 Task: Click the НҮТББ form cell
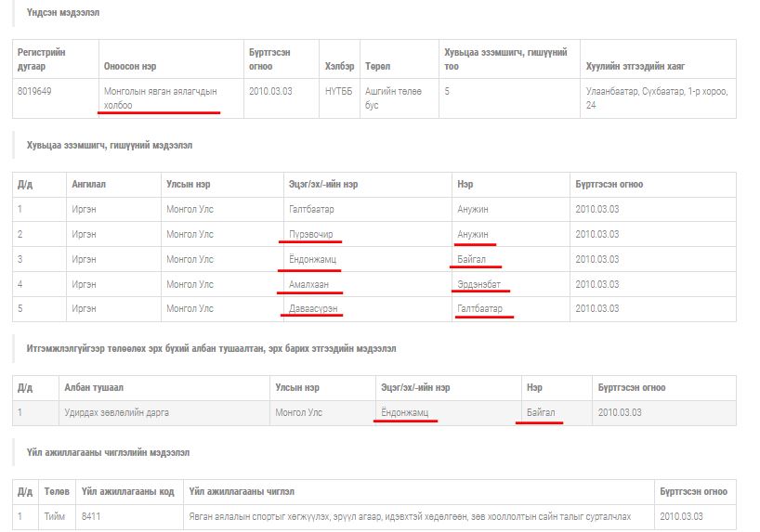pyautogui.click(x=337, y=91)
